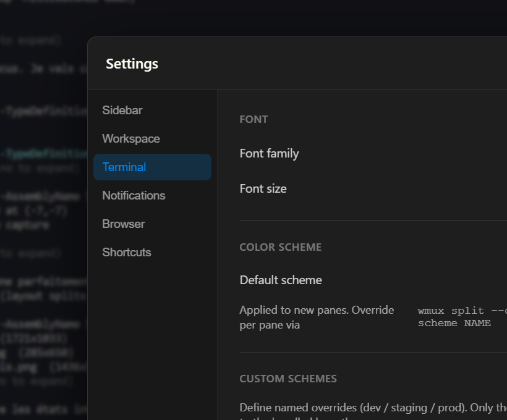This screenshot has height=420, width=507.
Task: Click the Font family label
Action: coord(269,153)
